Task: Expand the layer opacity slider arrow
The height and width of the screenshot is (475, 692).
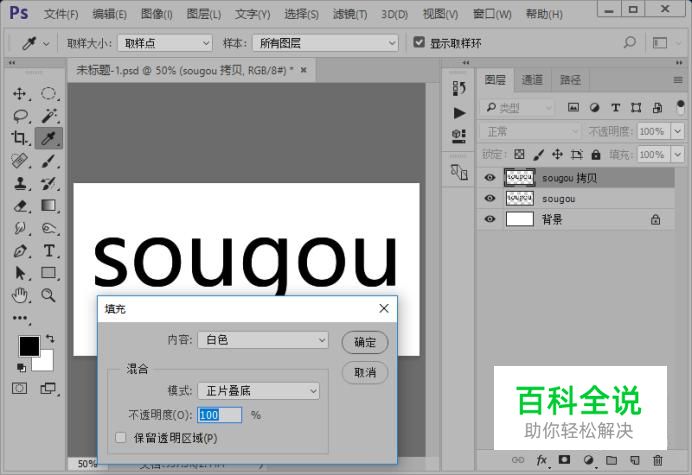Action: coord(677,132)
